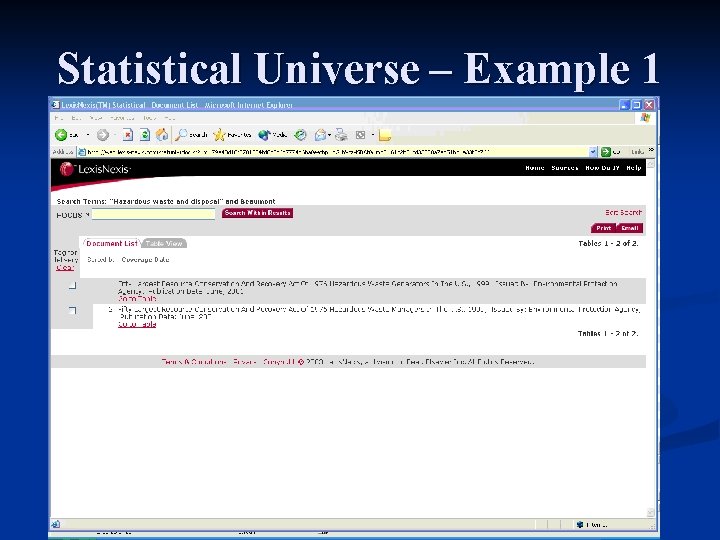Viewport: 720px width, 540px height.
Task: Switch to the Table View tab
Action: tap(164, 243)
